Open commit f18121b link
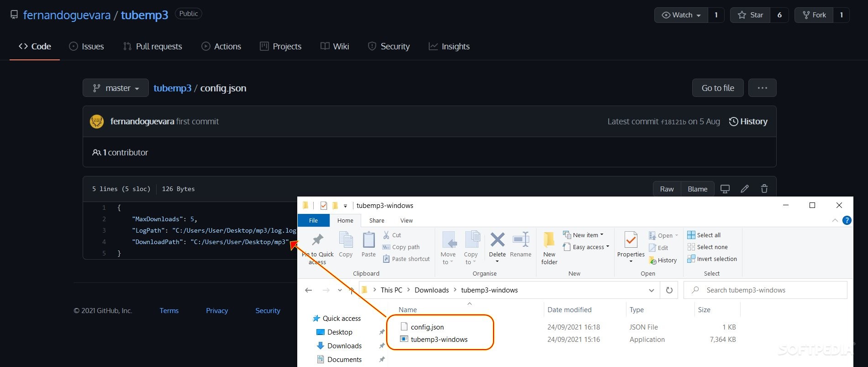 [673, 122]
